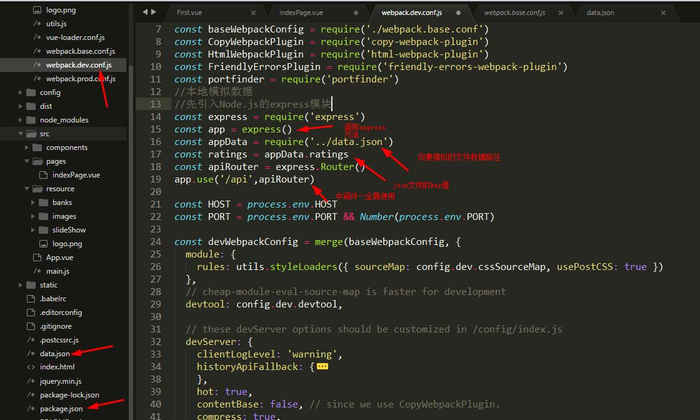
Task: Click the src open-folder icon
Action: pos(31,134)
